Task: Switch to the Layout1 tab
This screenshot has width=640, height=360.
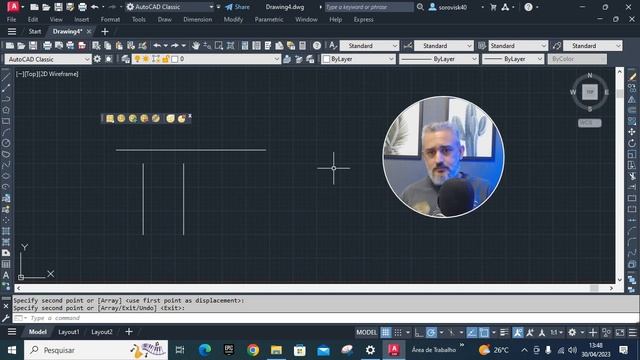Action: point(69,332)
